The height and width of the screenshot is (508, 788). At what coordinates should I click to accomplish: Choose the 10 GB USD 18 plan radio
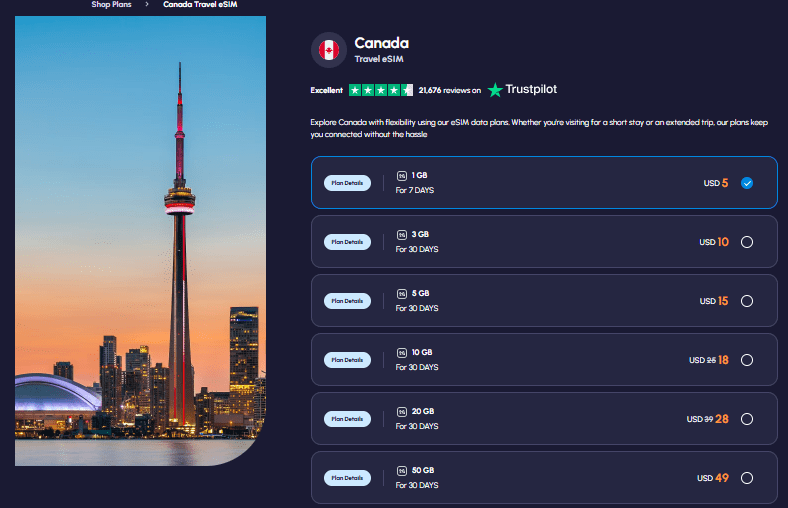(747, 360)
